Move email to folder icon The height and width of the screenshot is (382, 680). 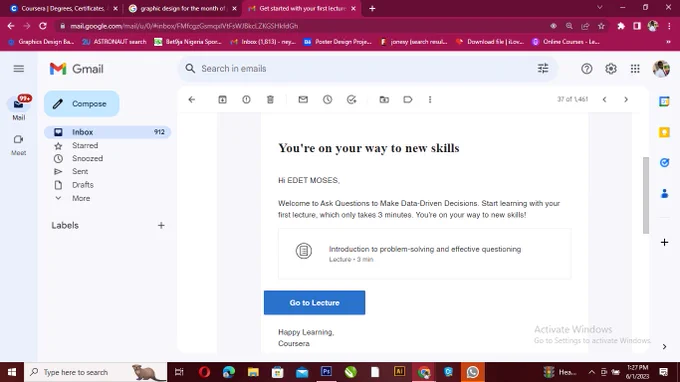point(384,99)
